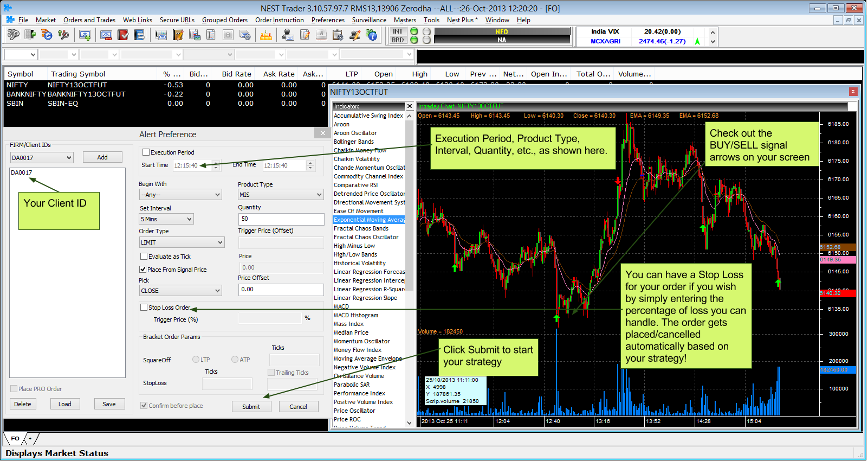Click the Load button
868x461 pixels.
click(x=65, y=404)
